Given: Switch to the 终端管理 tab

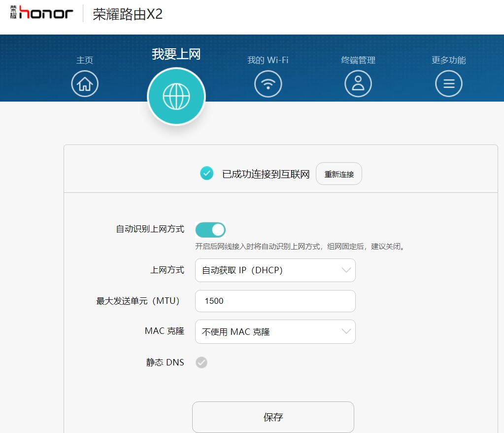Looking at the screenshot, I should point(358,60).
